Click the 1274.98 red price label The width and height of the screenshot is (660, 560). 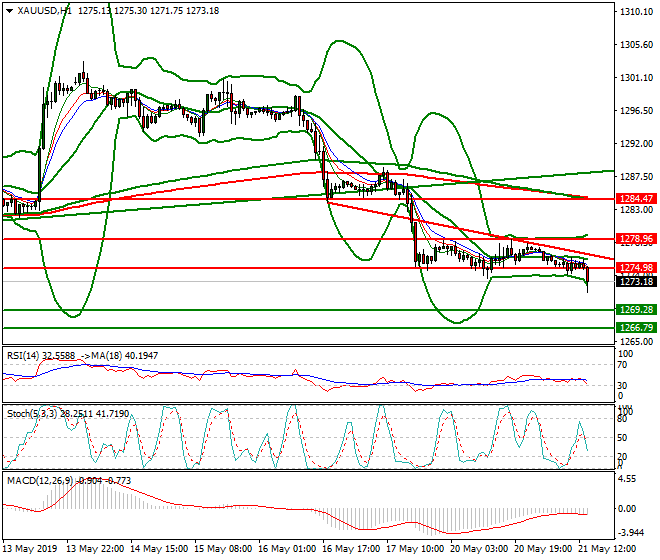[x=636, y=267]
